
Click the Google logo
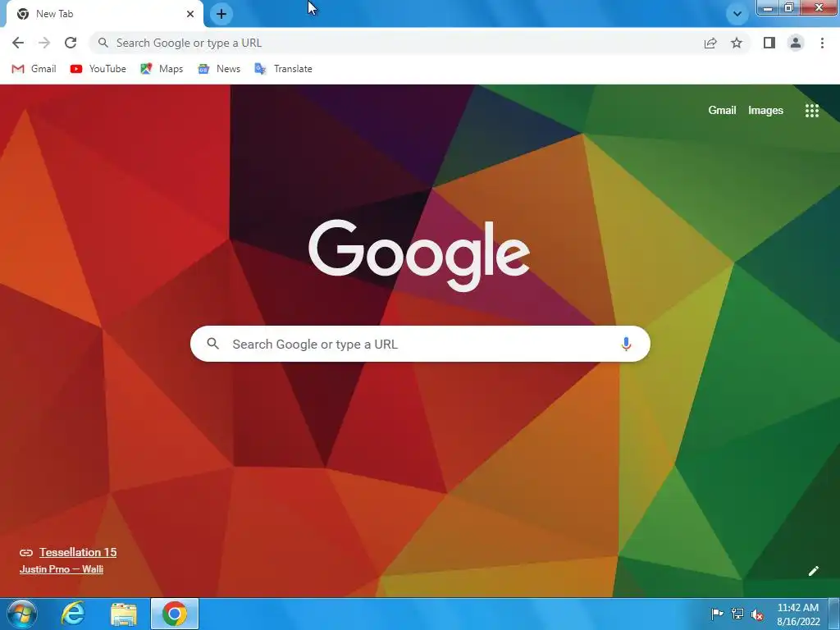point(419,255)
